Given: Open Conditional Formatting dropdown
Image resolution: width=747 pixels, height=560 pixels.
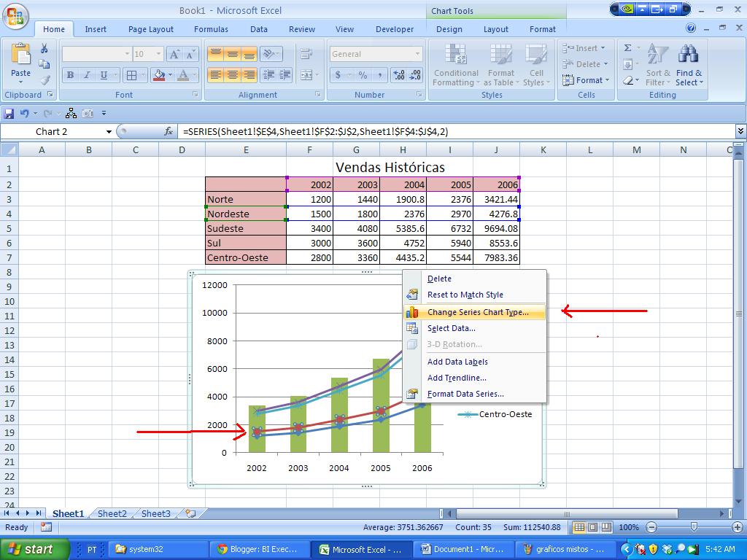Looking at the screenshot, I should [456, 65].
